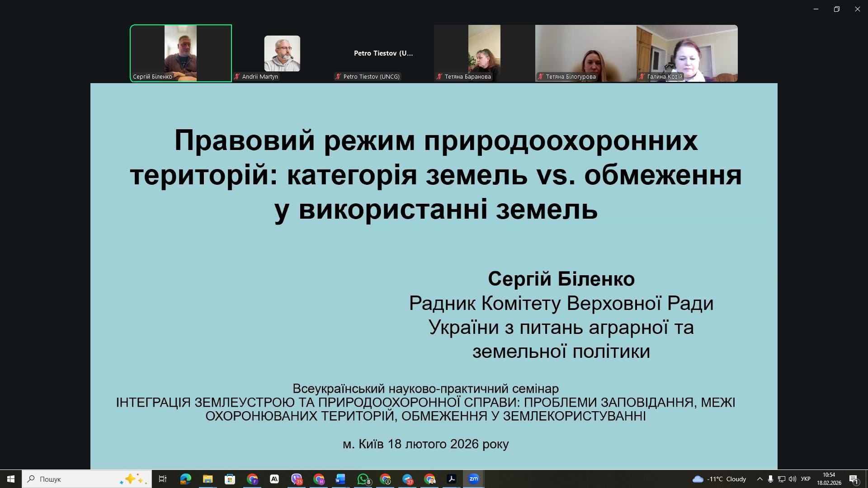The image size is (868, 488).
Task: Open Petro Tiestov (UNCG) participant tile
Action: click(x=383, y=53)
